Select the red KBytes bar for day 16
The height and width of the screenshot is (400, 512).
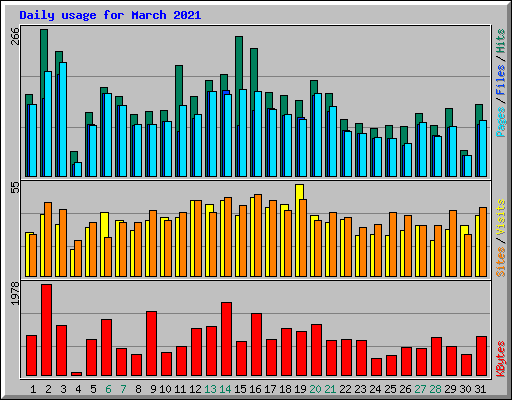coord(257,344)
